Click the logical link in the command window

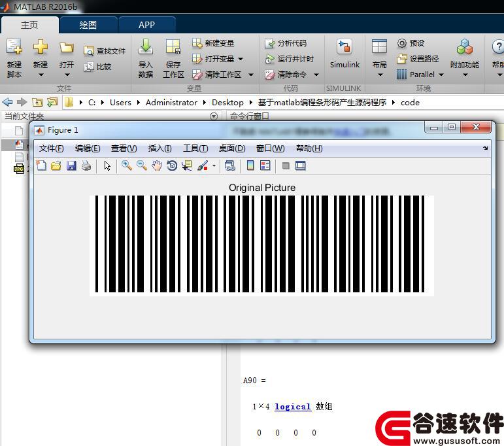[x=292, y=407]
